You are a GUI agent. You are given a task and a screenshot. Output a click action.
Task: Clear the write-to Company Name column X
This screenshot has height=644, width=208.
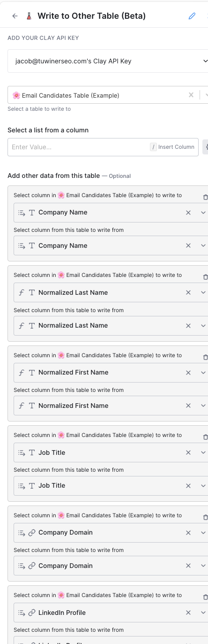pyautogui.click(x=188, y=213)
